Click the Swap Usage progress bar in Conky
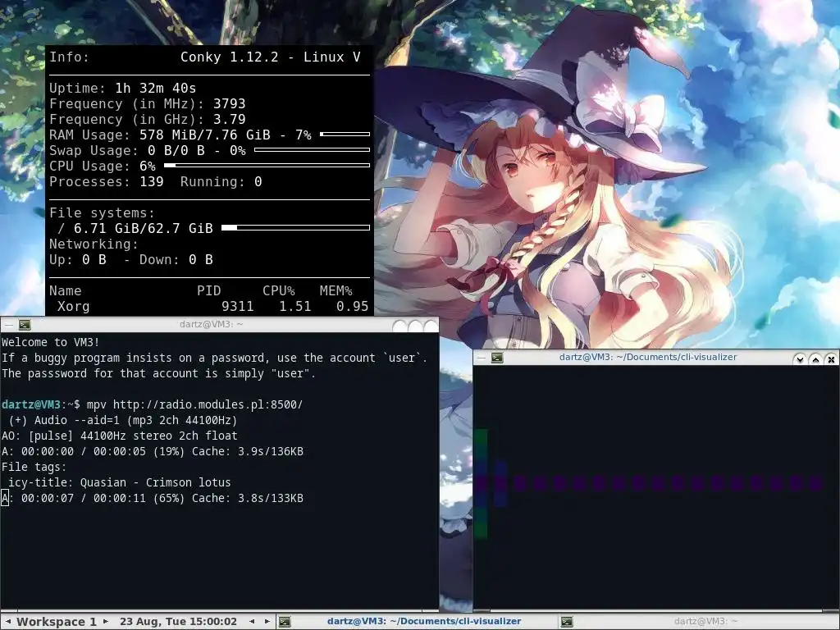Viewport: 840px width, 630px height. [x=312, y=149]
